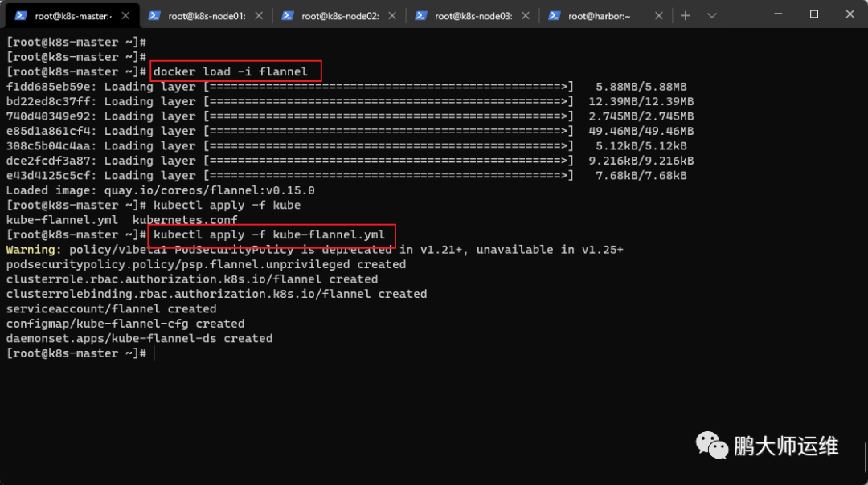Click the PowerShell icon on k8s-master tab

pyautogui.click(x=21, y=16)
